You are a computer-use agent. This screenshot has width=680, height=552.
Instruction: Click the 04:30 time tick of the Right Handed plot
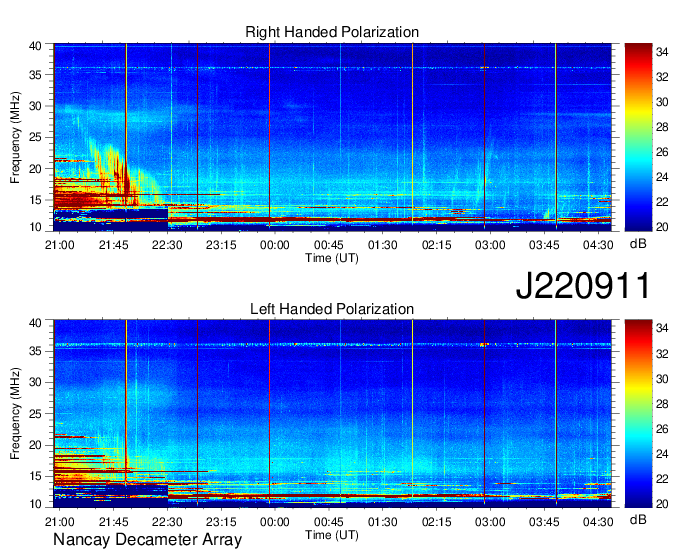[x=598, y=245]
